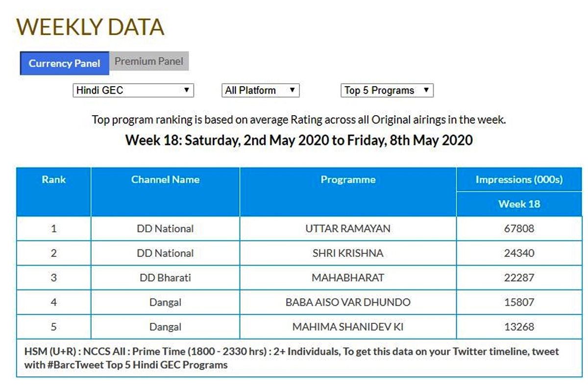Viewport: 588px width, 392px height.
Task: Select MAHIMA SHANIDEV KI cell
Action: [348, 327]
